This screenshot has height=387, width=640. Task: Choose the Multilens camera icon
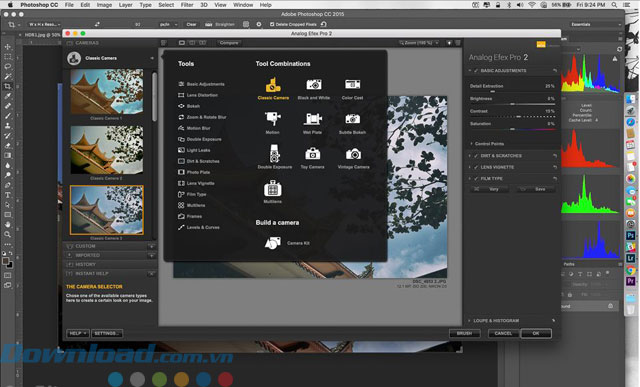pyautogui.click(x=273, y=189)
